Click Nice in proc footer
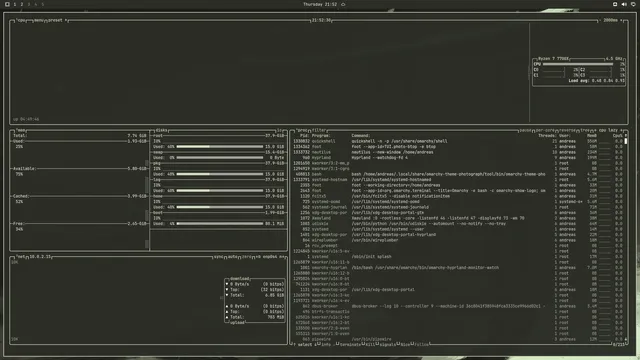The width and height of the screenshot is (640, 360). coord(404,344)
